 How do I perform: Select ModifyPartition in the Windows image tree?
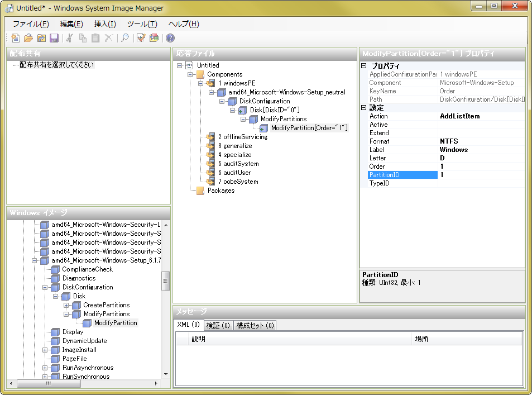(x=116, y=323)
